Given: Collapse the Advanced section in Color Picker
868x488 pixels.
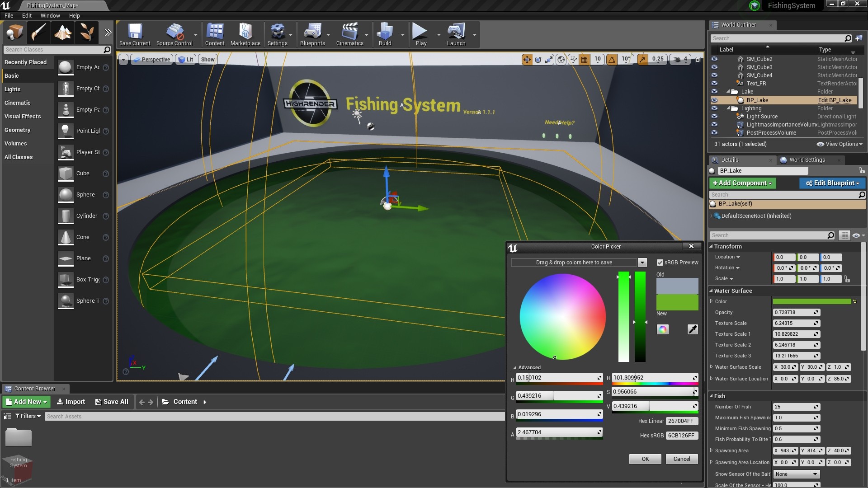Looking at the screenshot, I should 515,368.
